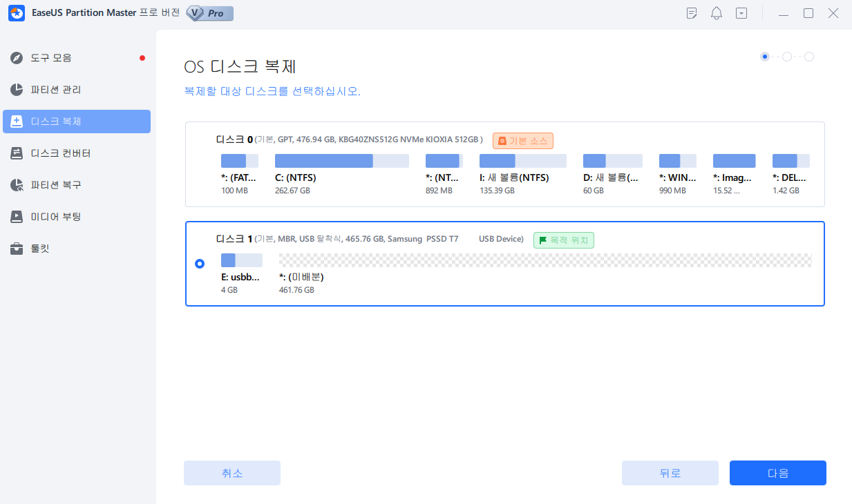Open the 디스크 컨버터 menu item
Screen dimensions: 852x504
tap(77, 153)
